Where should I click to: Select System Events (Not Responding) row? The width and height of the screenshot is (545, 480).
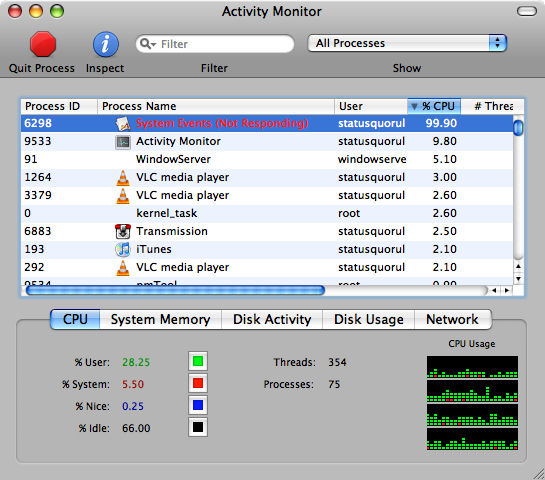coord(267,123)
